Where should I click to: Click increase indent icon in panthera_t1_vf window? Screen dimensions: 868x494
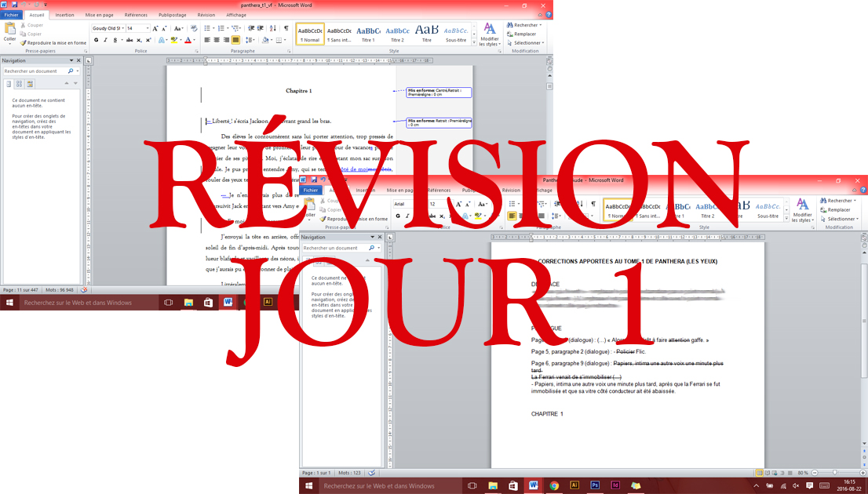[261, 28]
